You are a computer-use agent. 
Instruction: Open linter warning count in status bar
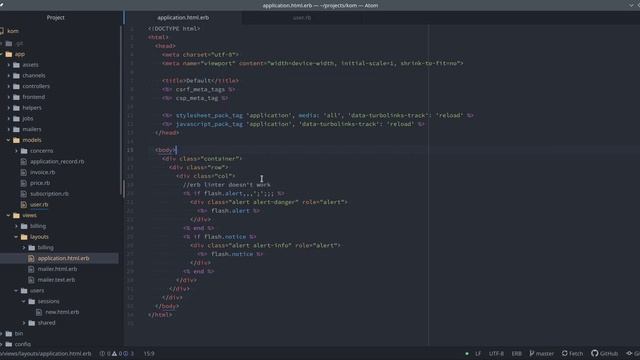[x=117, y=354]
